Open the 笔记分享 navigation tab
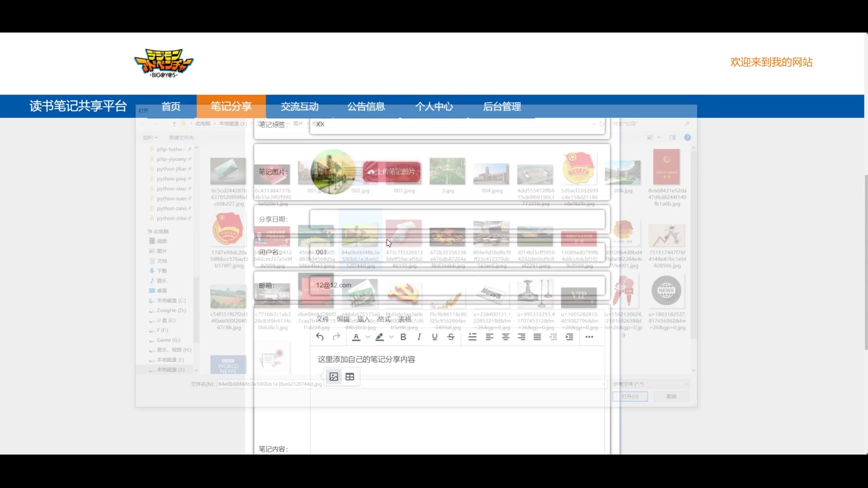 point(231,107)
